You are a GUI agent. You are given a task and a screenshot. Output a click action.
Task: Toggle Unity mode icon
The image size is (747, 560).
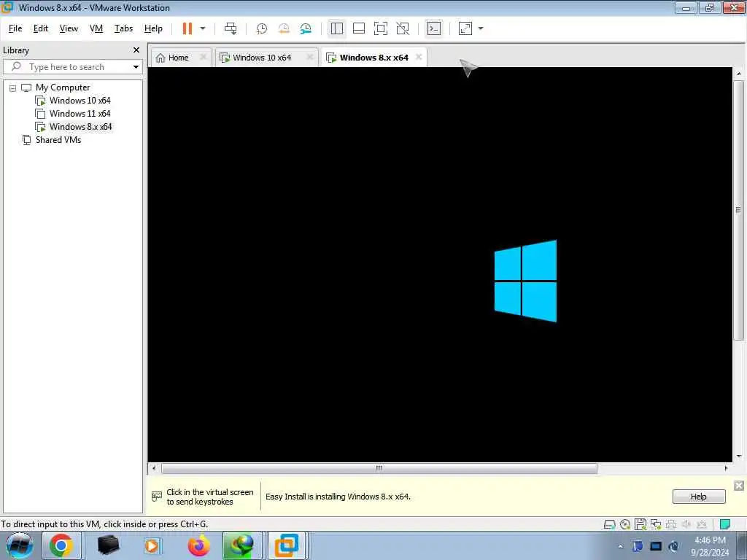(x=403, y=28)
